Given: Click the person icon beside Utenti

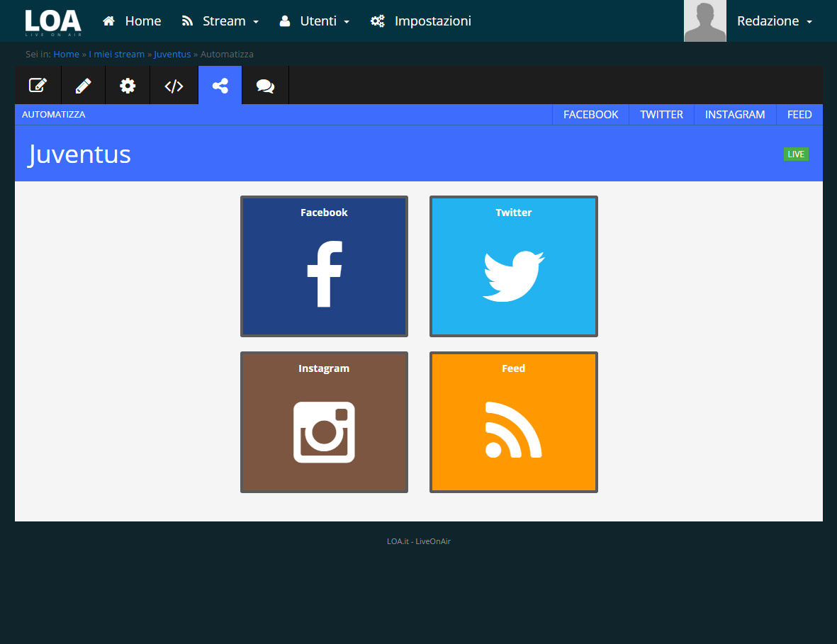Looking at the screenshot, I should point(285,21).
